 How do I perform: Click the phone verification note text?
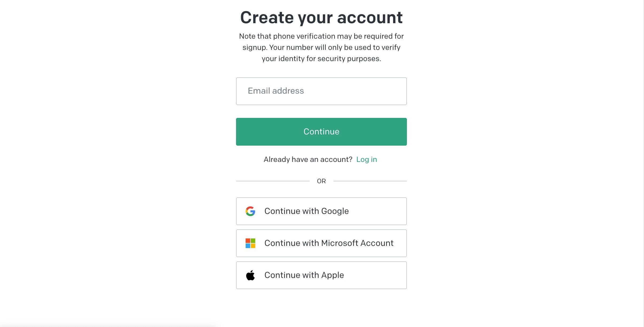click(x=321, y=47)
